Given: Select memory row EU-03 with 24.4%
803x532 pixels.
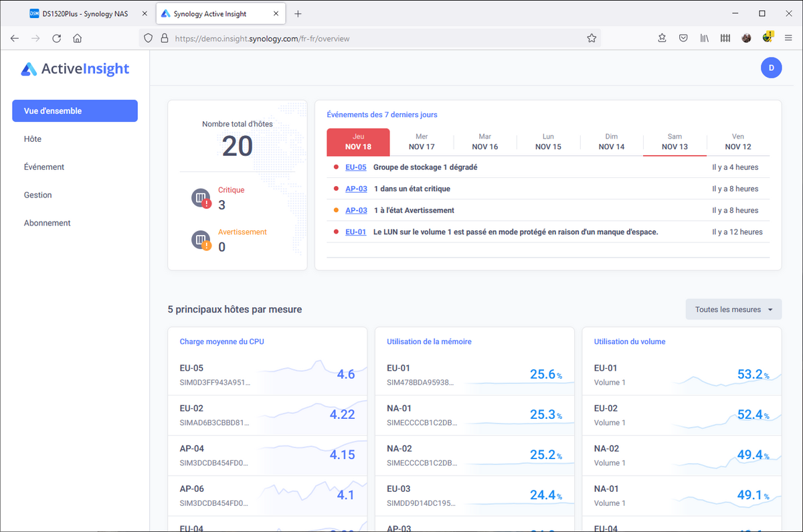Looking at the screenshot, I should (x=474, y=495).
